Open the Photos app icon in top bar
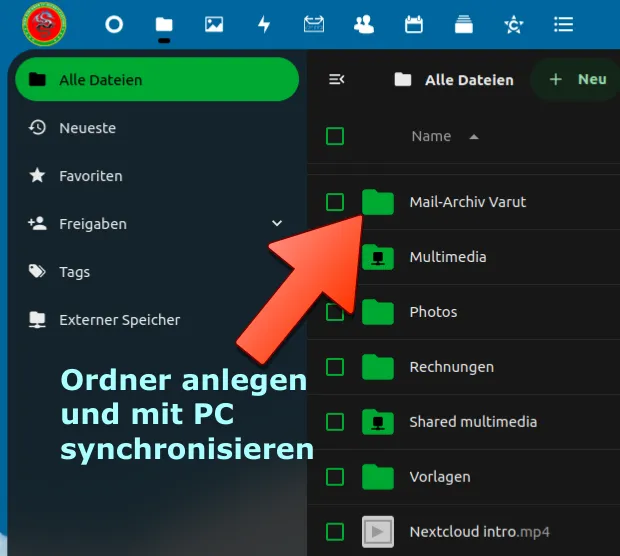Image resolution: width=620 pixels, height=556 pixels. tap(214, 25)
